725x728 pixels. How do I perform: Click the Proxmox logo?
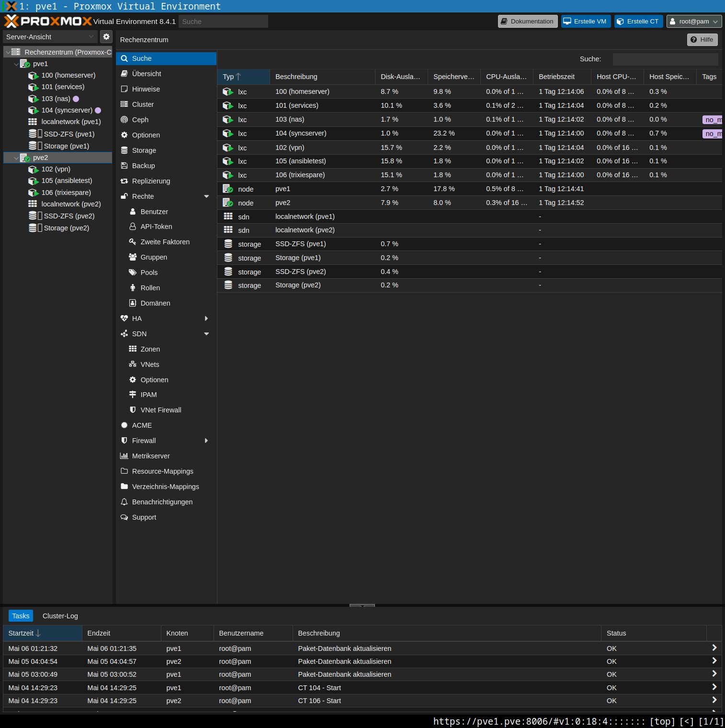pyautogui.click(x=47, y=21)
